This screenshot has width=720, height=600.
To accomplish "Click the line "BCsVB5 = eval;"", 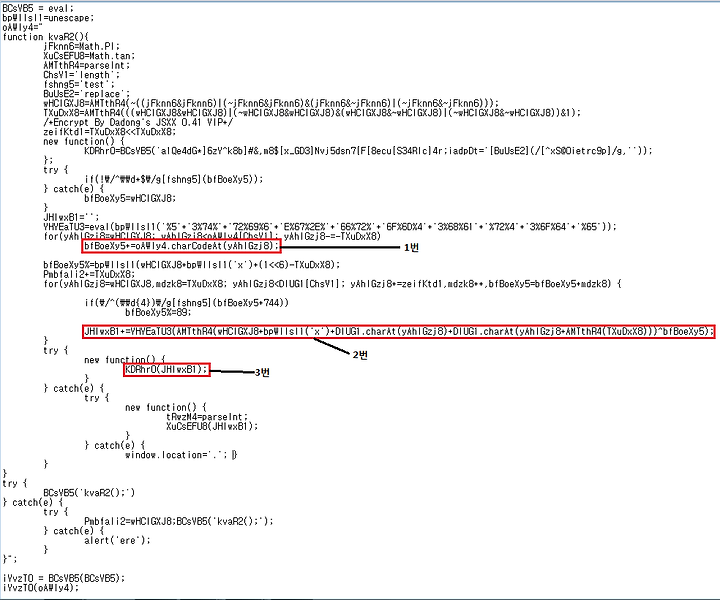I will 38,8.
